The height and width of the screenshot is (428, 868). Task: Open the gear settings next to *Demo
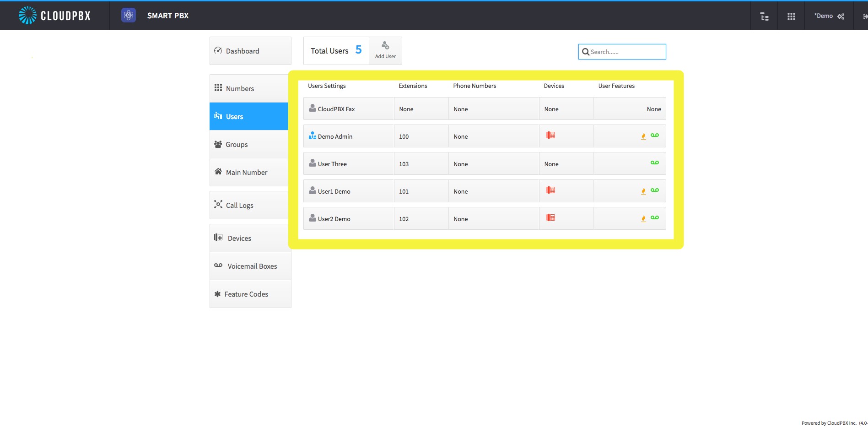841,16
